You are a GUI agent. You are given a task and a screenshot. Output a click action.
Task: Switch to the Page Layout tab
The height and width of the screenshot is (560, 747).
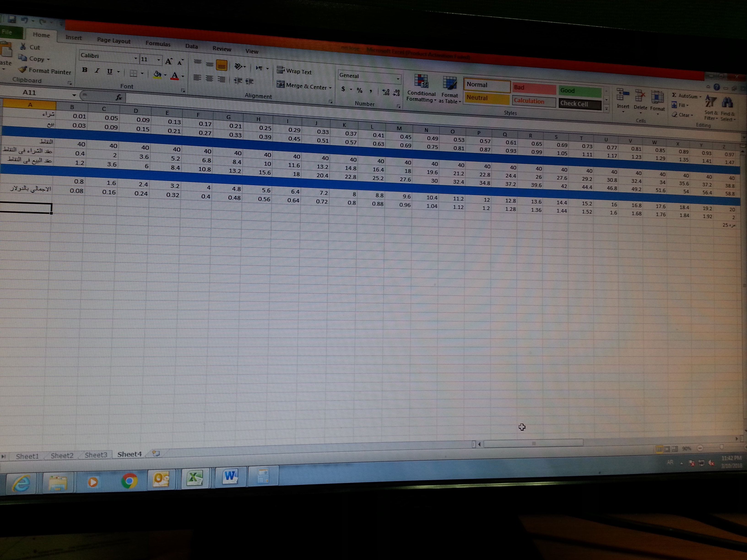point(114,40)
